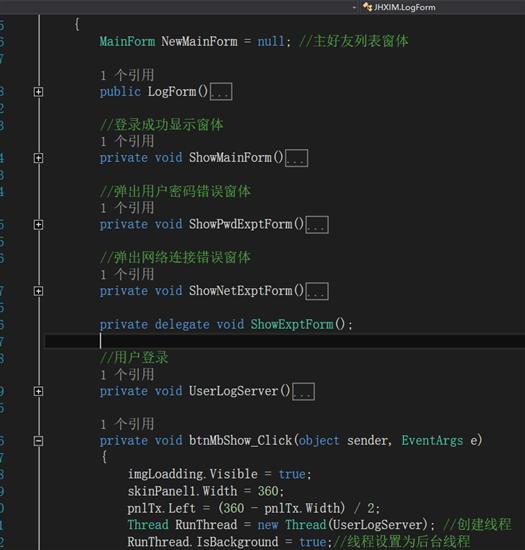Click the ellipsis box after ShowMainForm()
This screenshot has width=525, height=550.
(x=297, y=158)
